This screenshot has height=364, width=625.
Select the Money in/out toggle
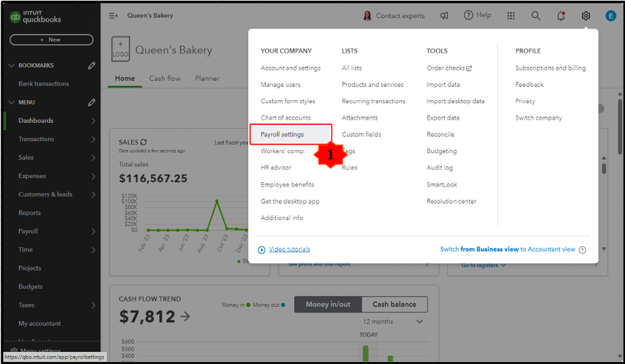coord(328,304)
